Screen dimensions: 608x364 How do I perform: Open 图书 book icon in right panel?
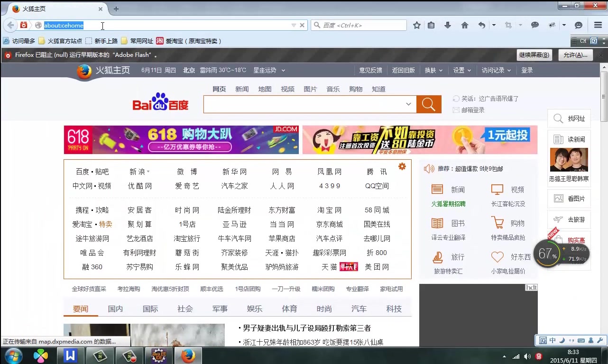pyautogui.click(x=437, y=223)
